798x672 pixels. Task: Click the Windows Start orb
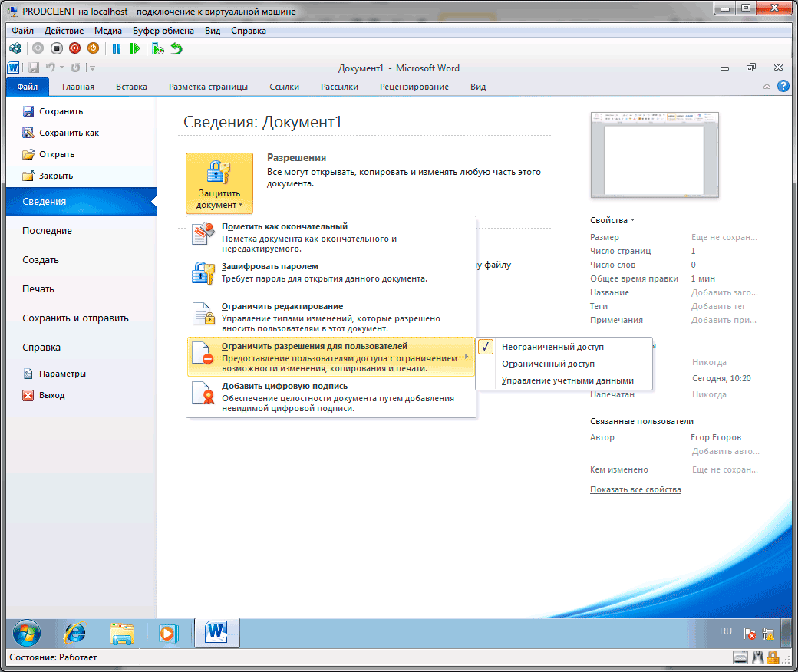pyautogui.click(x=26, y=634)
